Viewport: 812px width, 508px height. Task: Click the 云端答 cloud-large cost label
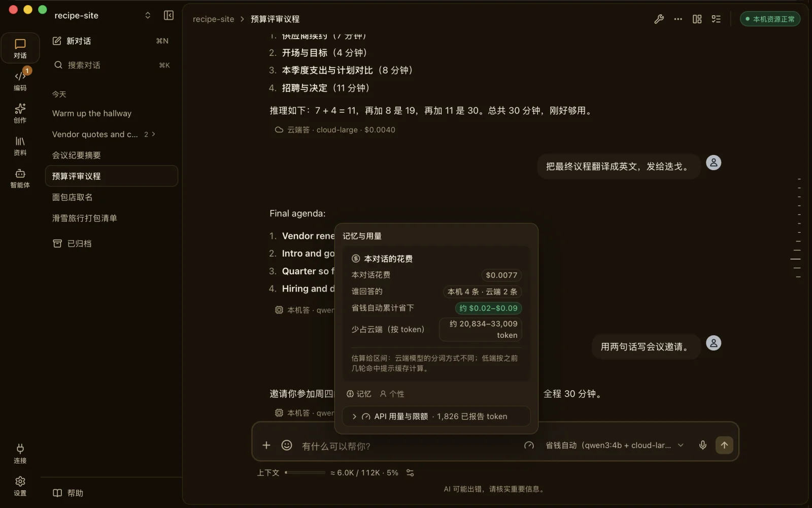click(335, 130)
